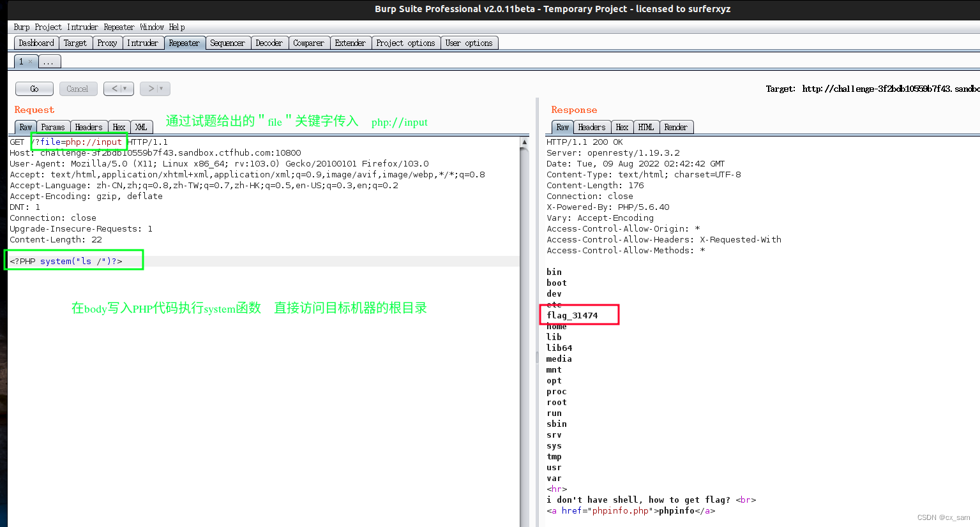Screen dimensions: 980x527
Task: Switch to the Request Headers tab
Action: point(89,127)
